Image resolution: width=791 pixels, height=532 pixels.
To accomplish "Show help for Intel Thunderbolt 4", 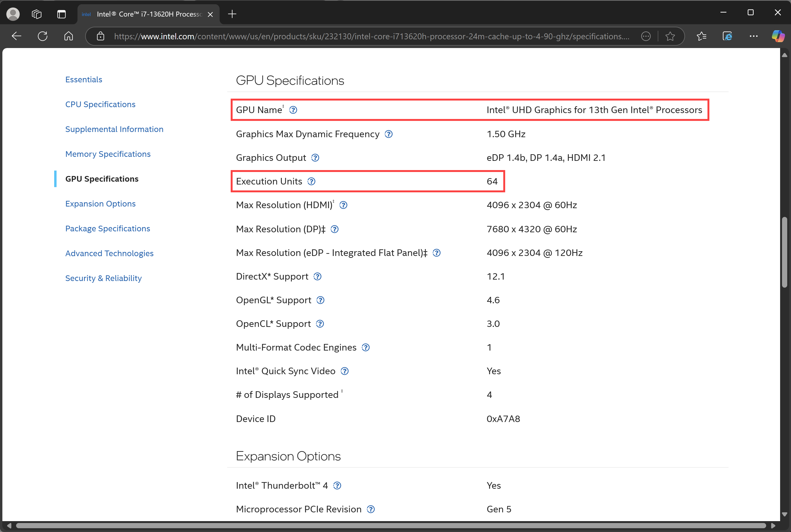I will (337, 485).
